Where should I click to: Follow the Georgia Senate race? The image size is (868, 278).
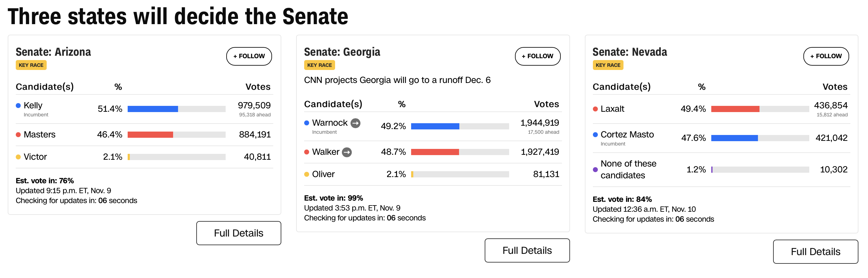[537, 56]
